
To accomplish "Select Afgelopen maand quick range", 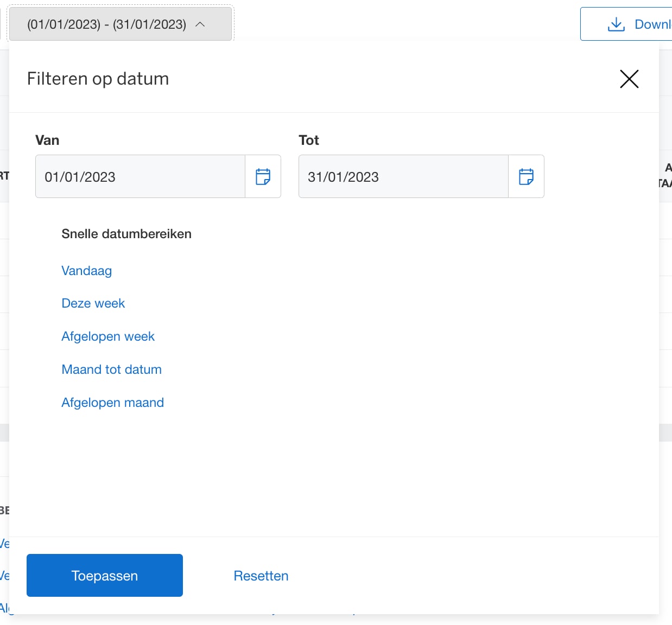I will pyautogui.click(x=112, y=402).
